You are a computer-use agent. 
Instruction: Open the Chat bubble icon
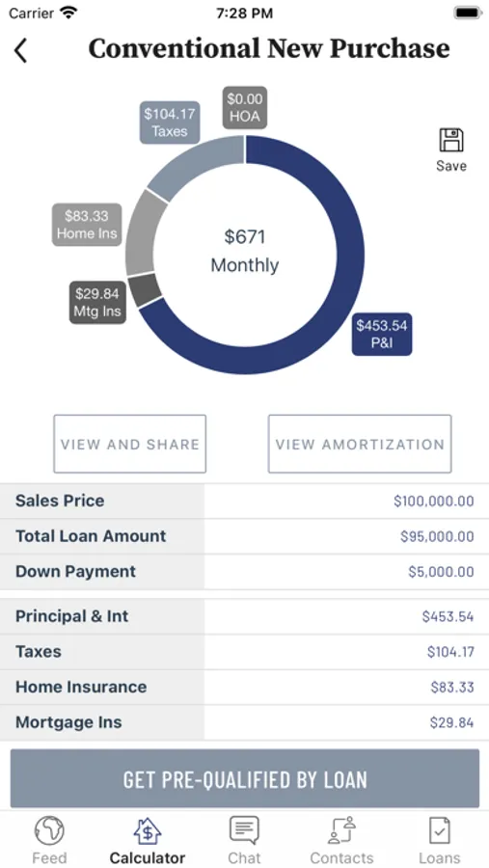click(244, 830)
